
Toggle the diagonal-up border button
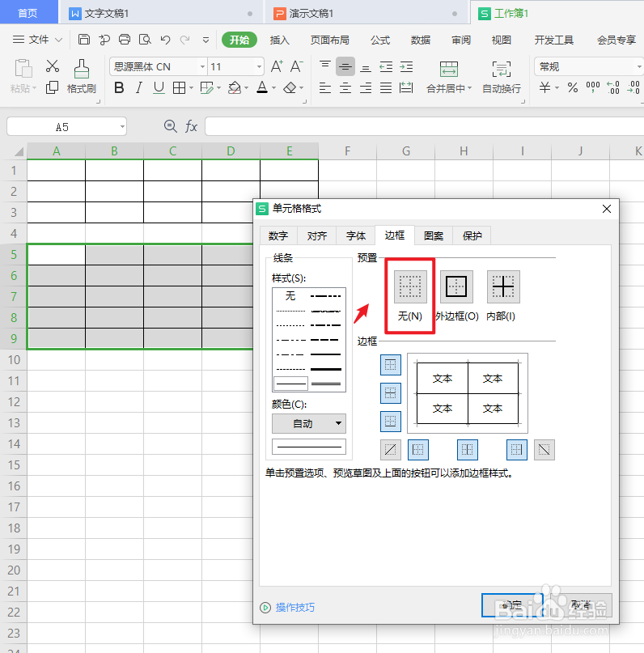(391, 450)
